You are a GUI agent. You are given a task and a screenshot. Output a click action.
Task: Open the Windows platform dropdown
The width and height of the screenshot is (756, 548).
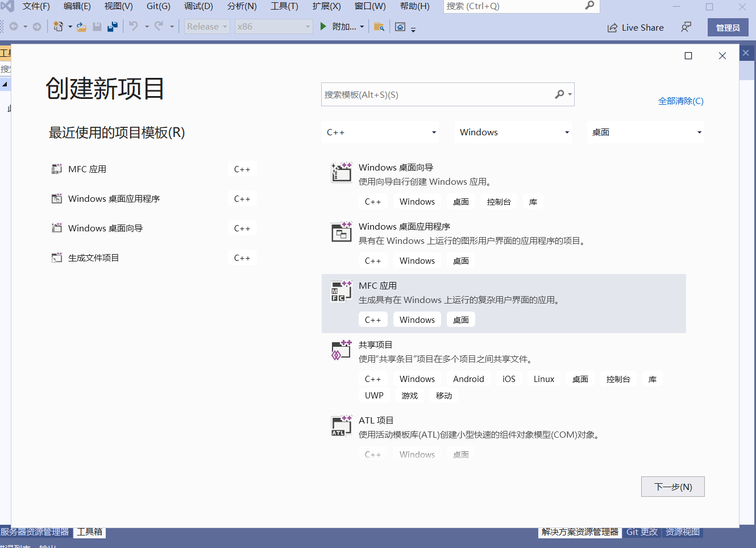tap(513, 132)
